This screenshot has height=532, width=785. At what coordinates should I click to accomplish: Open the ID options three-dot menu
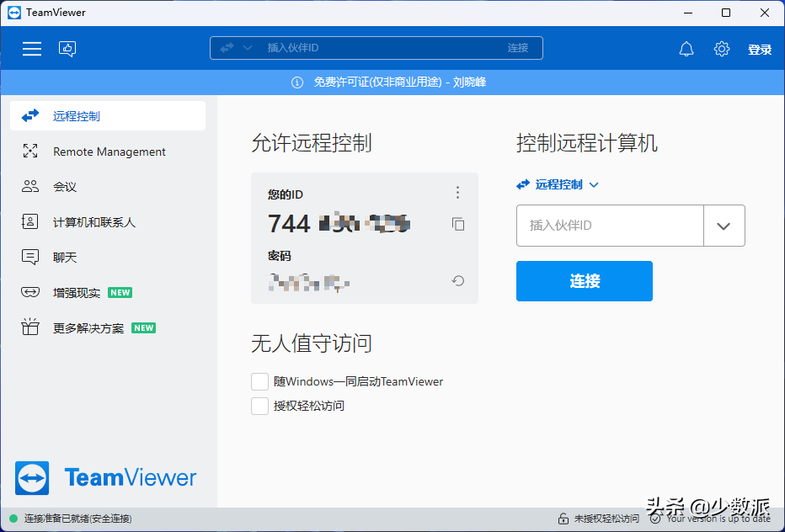[457, 193]
